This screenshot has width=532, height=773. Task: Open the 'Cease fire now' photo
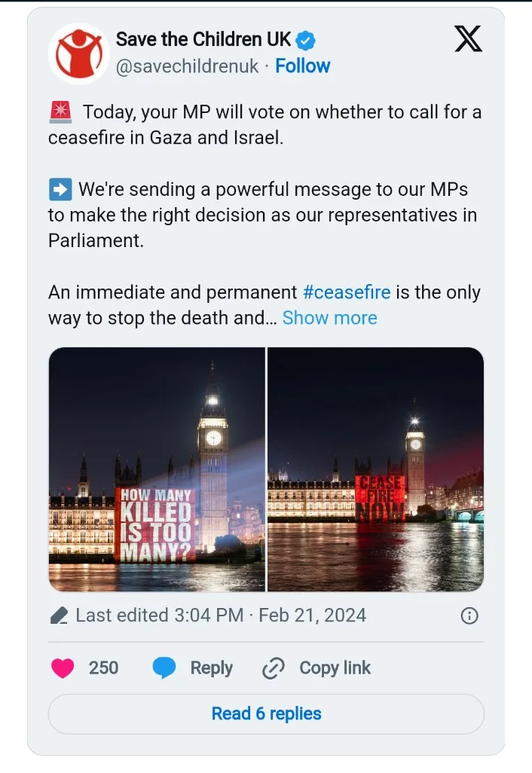[x=376, y=469]
